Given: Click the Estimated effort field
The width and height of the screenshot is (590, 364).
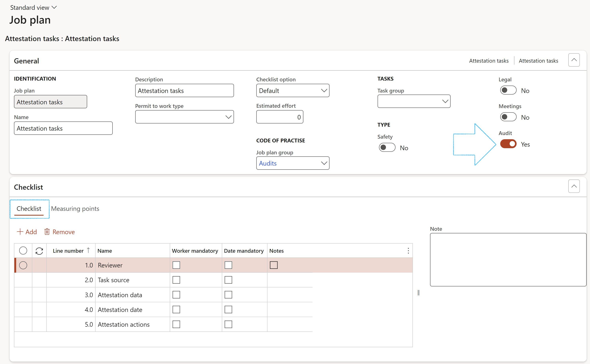Looking at the screenshot, I should tap(280, 117).
